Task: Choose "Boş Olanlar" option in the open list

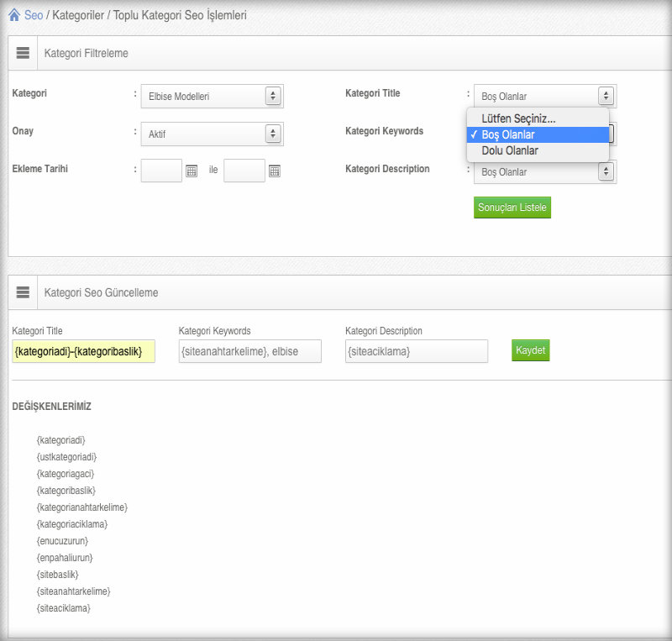Action: [x=536, y=134]
